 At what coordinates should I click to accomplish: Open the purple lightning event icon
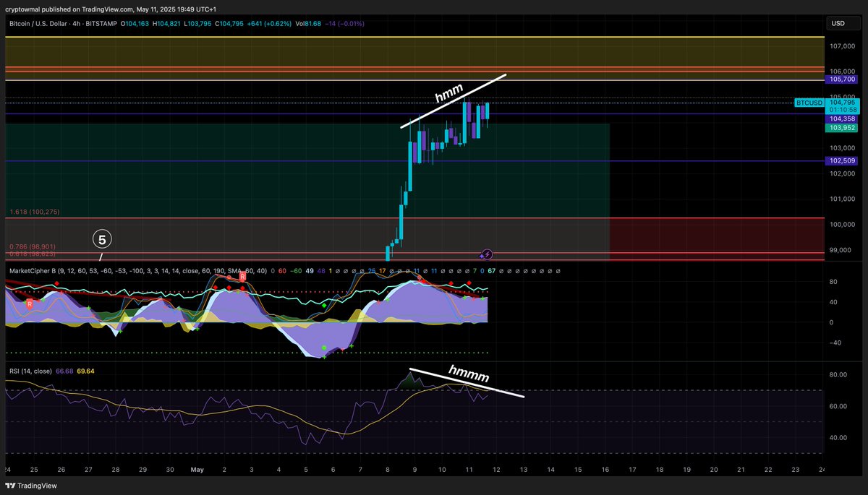pos(487,254)
